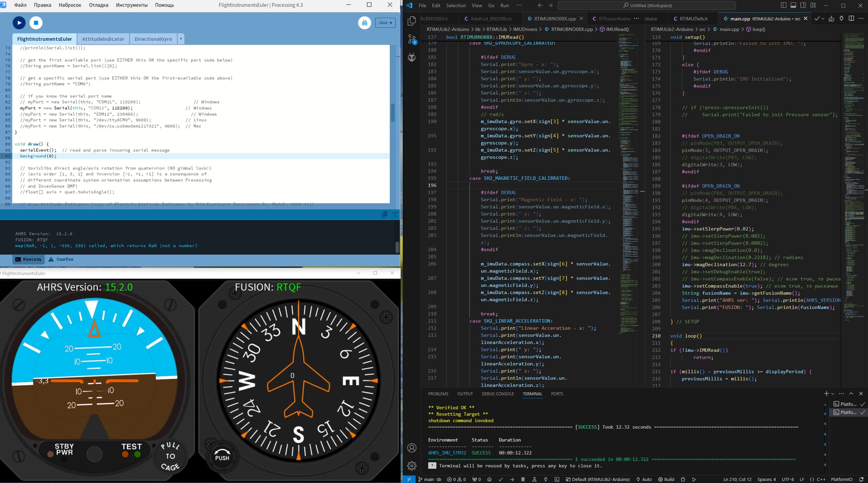Switch to the AttitudeIndicator tab
This screenshot has height=483, width=868.
pyautogui.click(x=103, y=39)
